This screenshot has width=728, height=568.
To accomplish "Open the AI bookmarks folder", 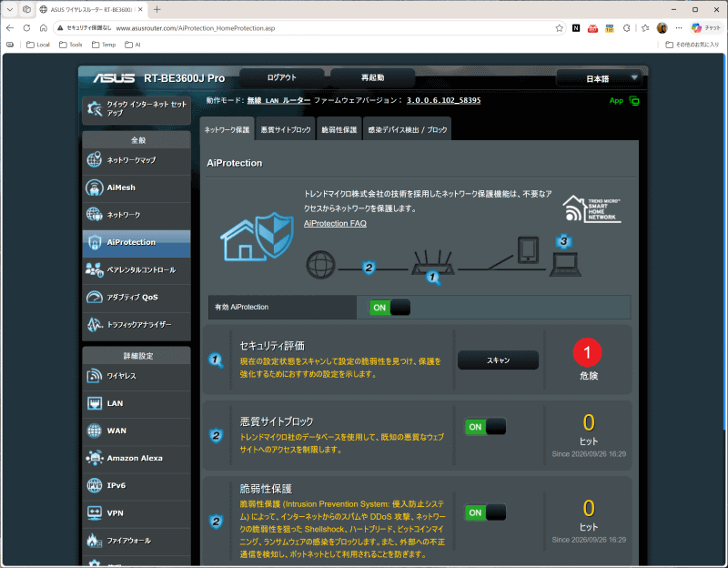I will pos(132,45).
